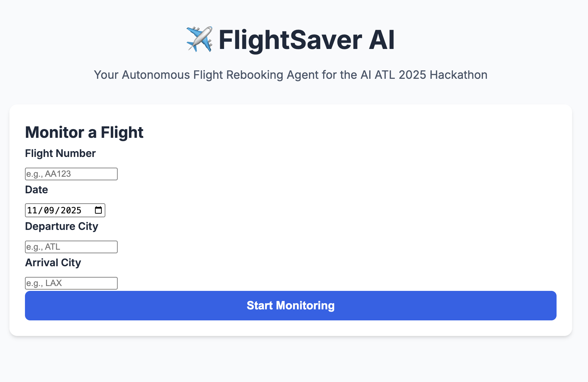Select the Arrival City input box
588x382 pixels.
tap(71, 283)
